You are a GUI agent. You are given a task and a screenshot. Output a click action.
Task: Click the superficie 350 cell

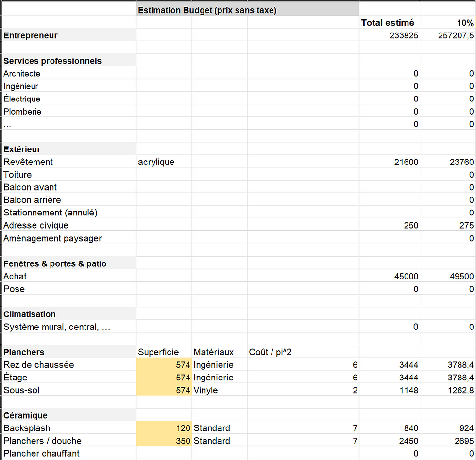164,441
